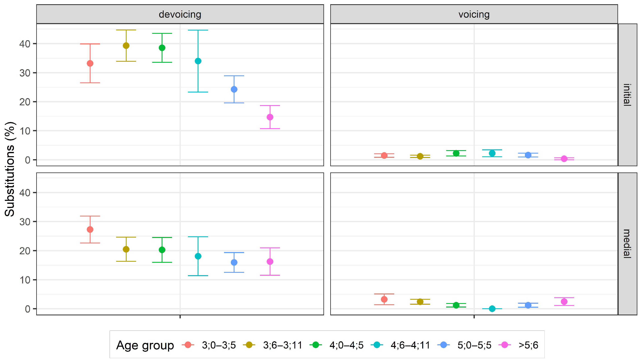The width and height of the screenshot is (643, 364).
Task: Click the red 3;0–3;5 legend marker
Action: [188, 345]
